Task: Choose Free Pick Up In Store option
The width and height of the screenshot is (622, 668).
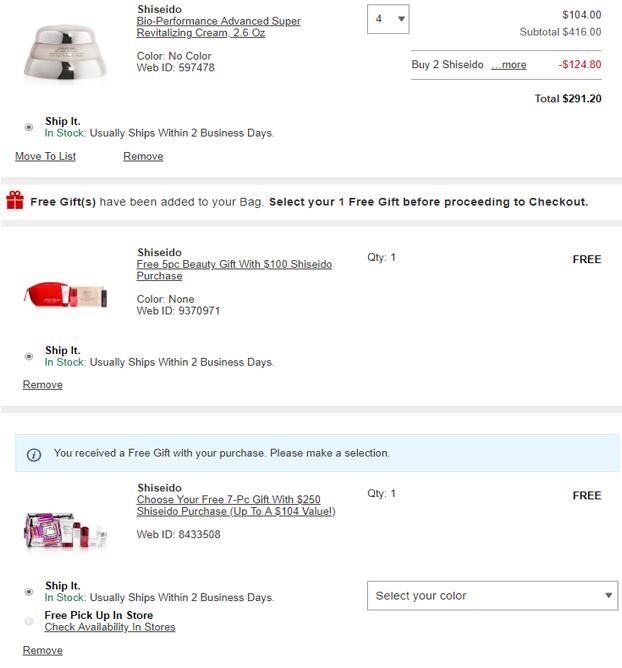Action: [x=29, y=621]
